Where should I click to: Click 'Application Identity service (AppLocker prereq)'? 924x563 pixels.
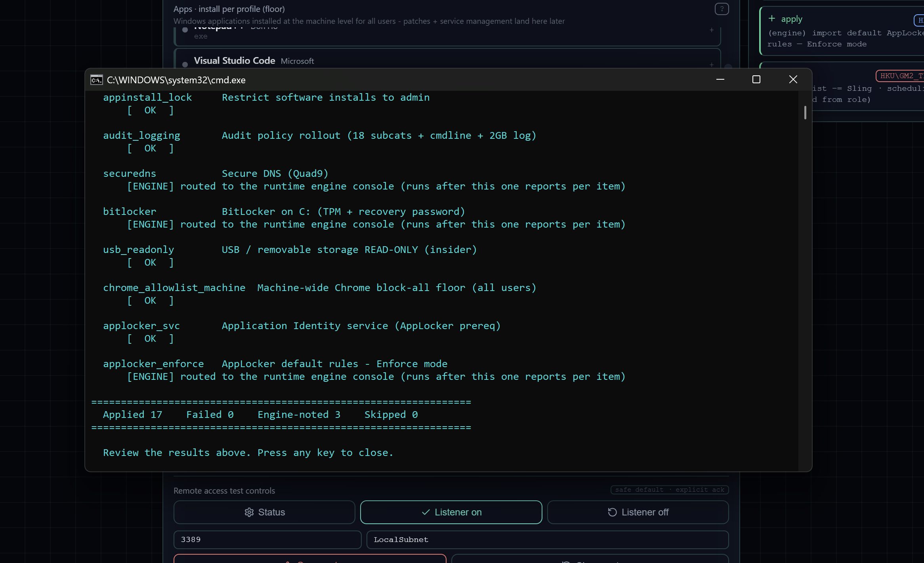click(x=361, y=326)
